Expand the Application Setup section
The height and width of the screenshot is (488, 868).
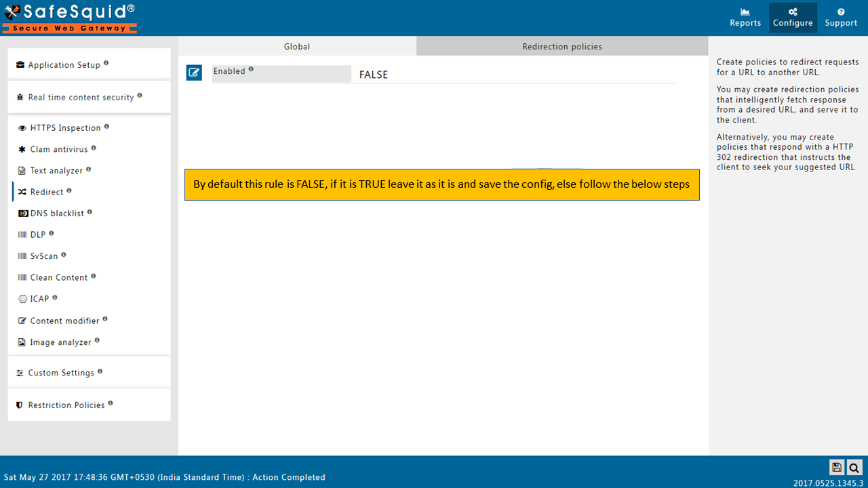click(x=64, y=65)
